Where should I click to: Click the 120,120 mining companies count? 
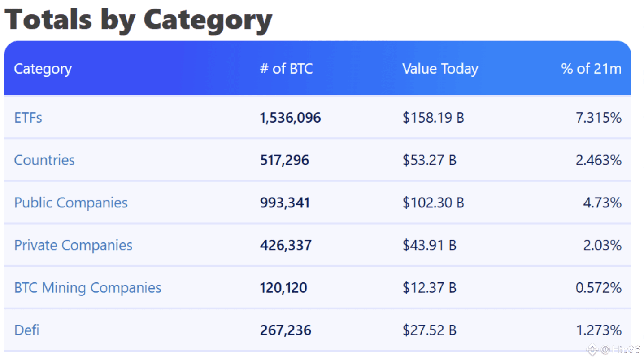pos(283,288)
